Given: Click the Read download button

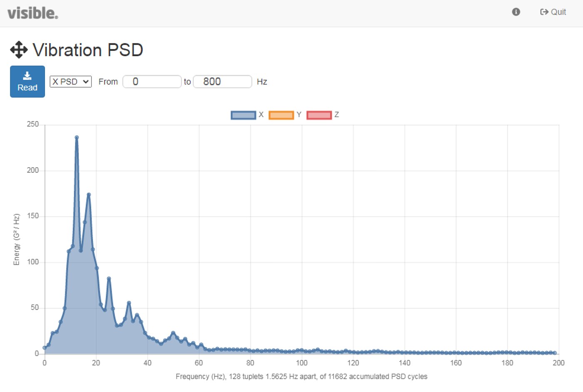Looking at the screenshot, I should 27,82.
